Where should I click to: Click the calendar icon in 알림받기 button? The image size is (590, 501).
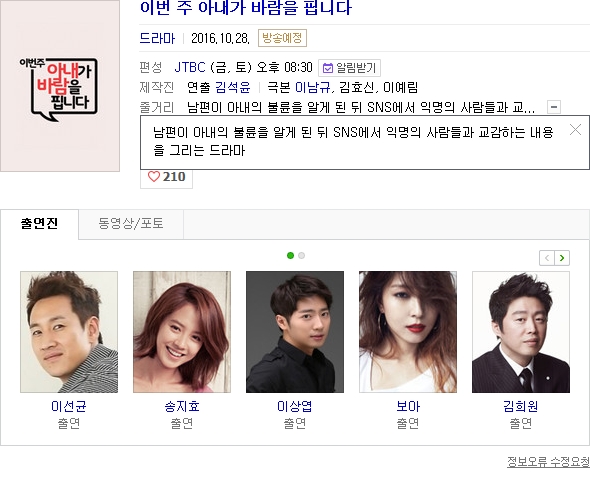click(328, 68)
